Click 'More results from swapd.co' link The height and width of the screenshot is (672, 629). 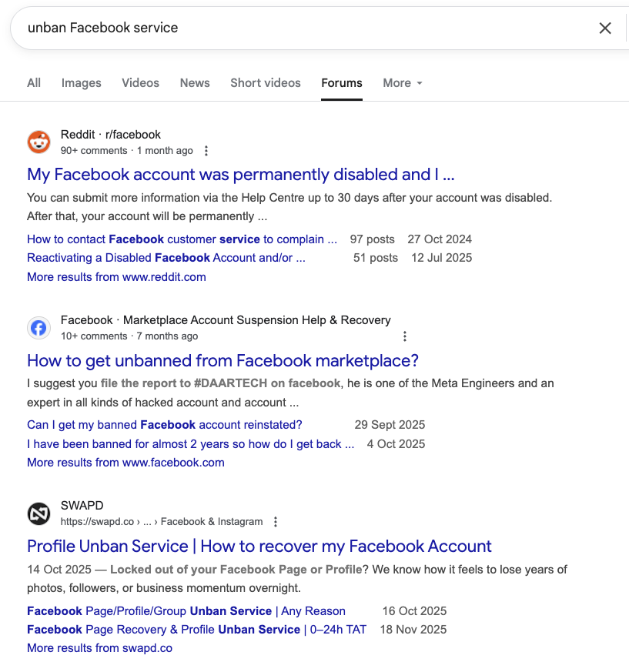99,648
